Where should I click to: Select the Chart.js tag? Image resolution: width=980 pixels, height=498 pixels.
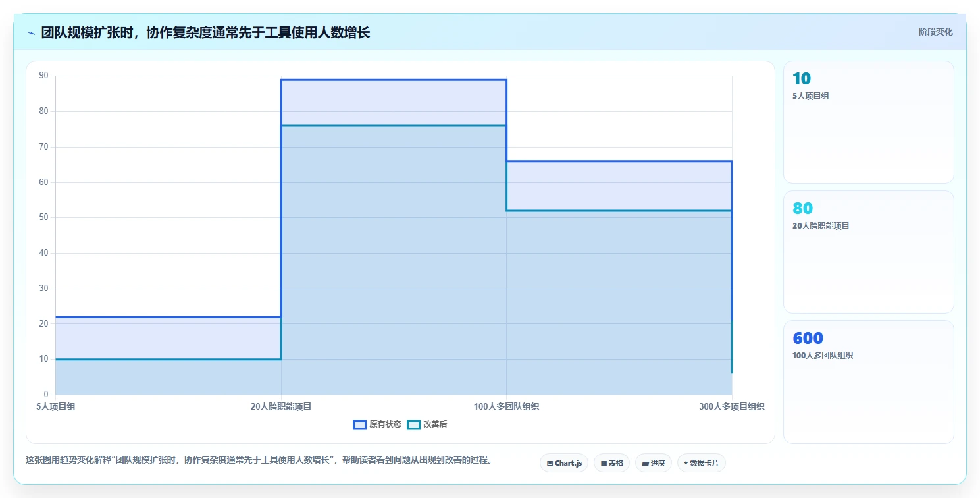(564, 463)
